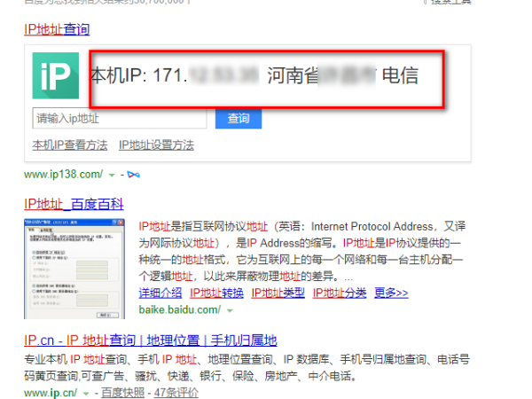Screen dimensions: 532x399
Task: Open the 详细介绍 sublink
Action: tap(160, 293)
